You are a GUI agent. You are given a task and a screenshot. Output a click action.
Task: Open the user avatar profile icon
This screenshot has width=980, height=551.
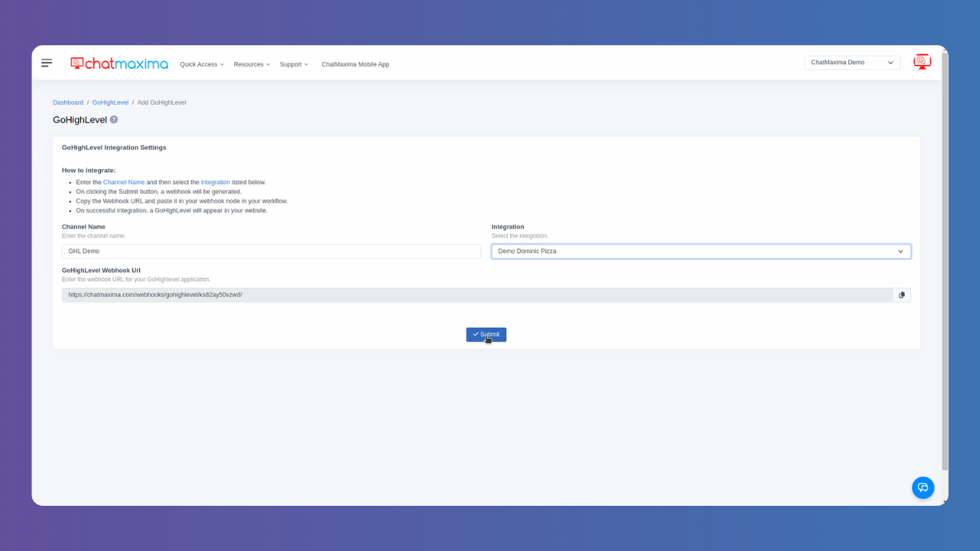tap(923, 62)
